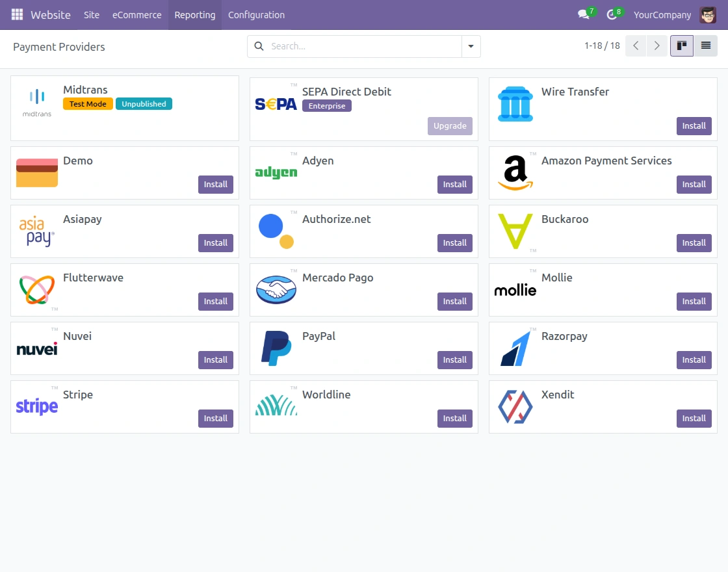Install the Flutterwave provider

tap(215, 302)
